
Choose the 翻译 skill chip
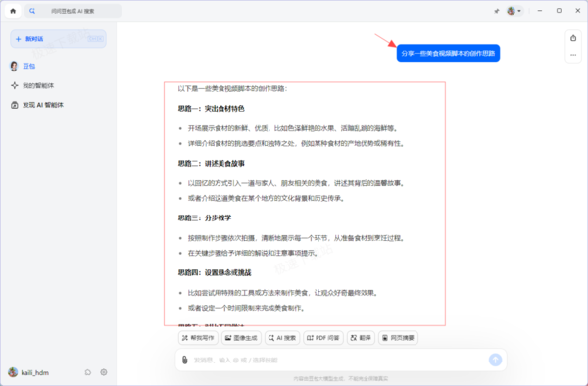(361, 338)
